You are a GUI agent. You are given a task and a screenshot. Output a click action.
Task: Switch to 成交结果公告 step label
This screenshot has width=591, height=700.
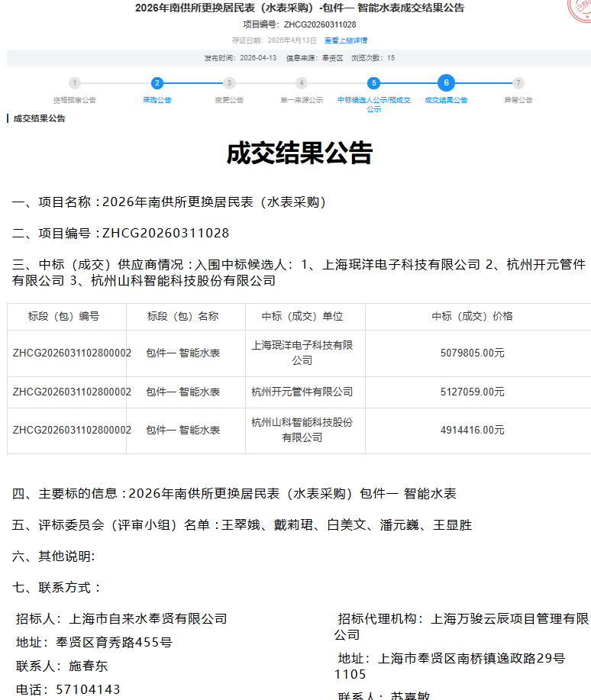pyautogui.click(x=446, y=100)
